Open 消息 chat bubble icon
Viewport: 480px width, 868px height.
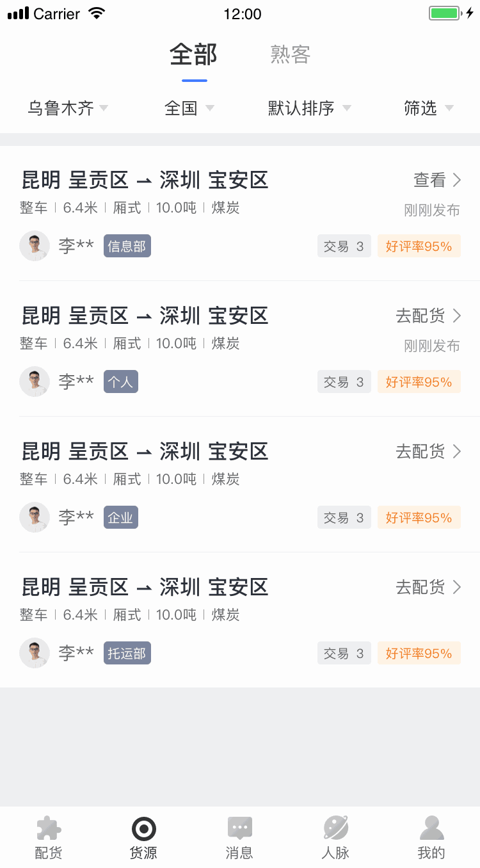point(240,829)
